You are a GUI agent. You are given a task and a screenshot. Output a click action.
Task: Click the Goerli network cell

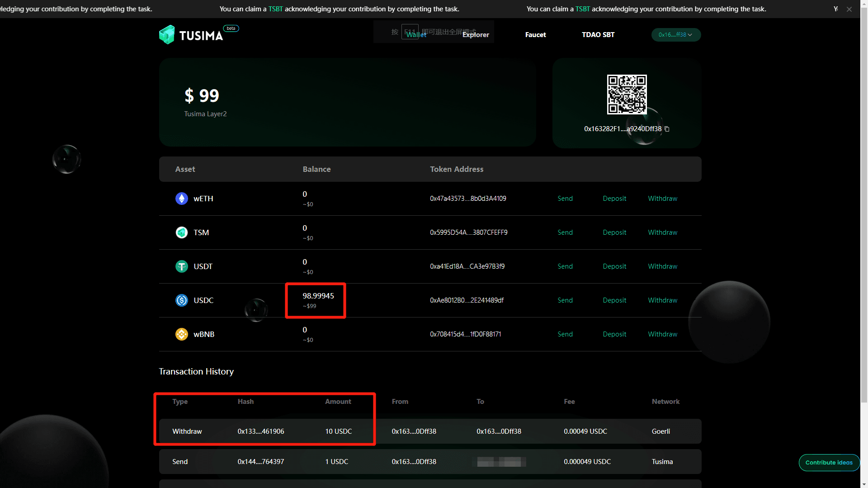pyautogui.click(x=661, y=431)
